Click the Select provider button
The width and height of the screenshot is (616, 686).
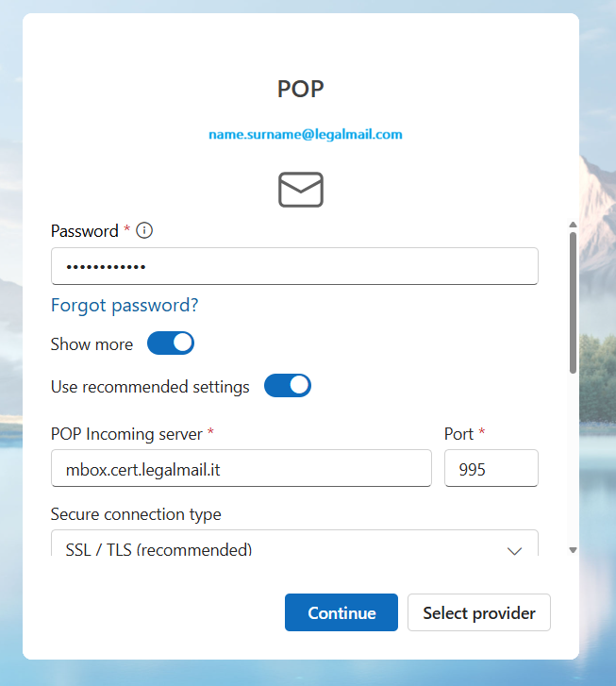pyautogui.click(x=479, y=612)
